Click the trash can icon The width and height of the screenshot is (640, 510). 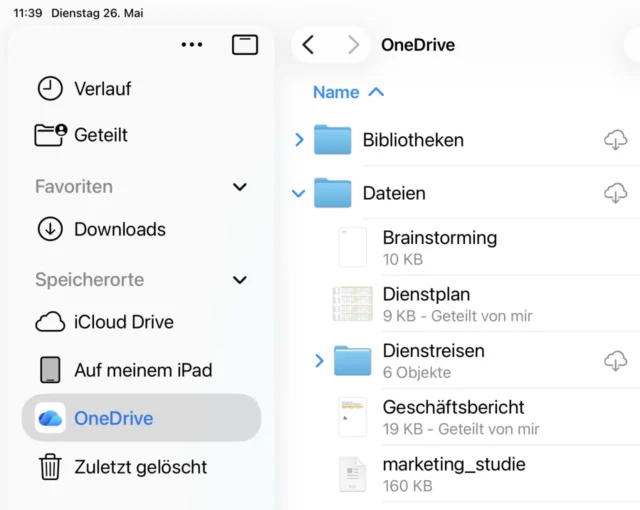(50, 467)
